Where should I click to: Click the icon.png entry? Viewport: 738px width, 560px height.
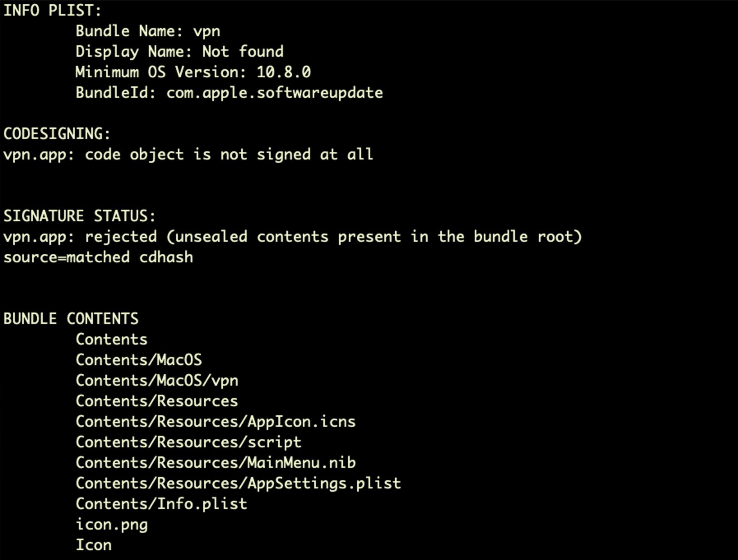click(x=111, y=525)
